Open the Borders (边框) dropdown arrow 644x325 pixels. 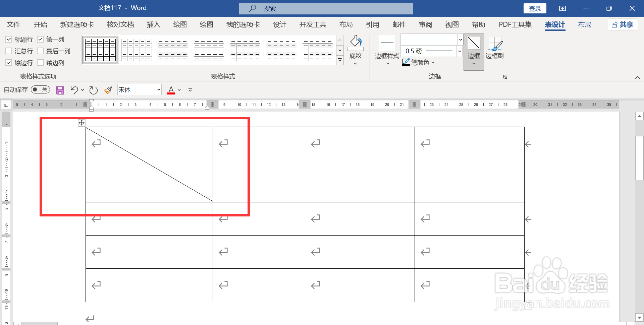(474, 64)
